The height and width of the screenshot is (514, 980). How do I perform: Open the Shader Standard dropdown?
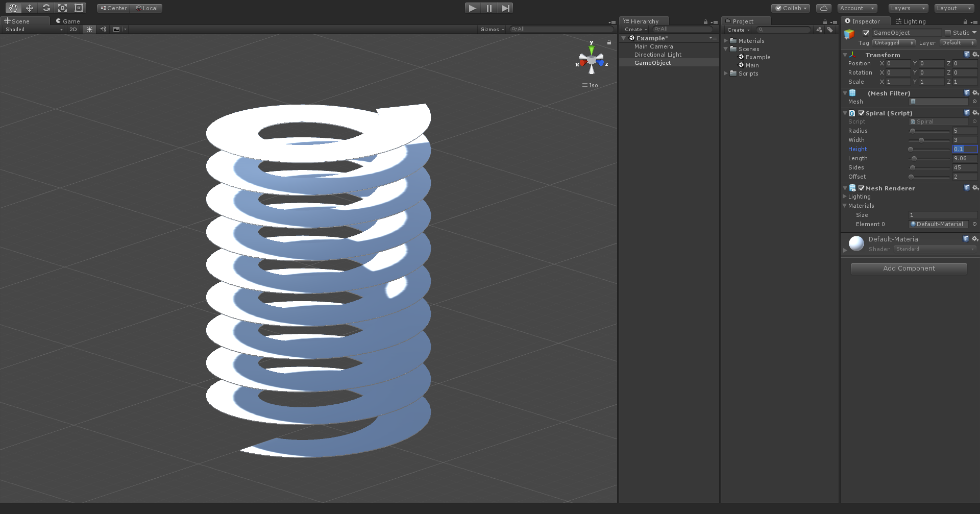tap(935, 249)
